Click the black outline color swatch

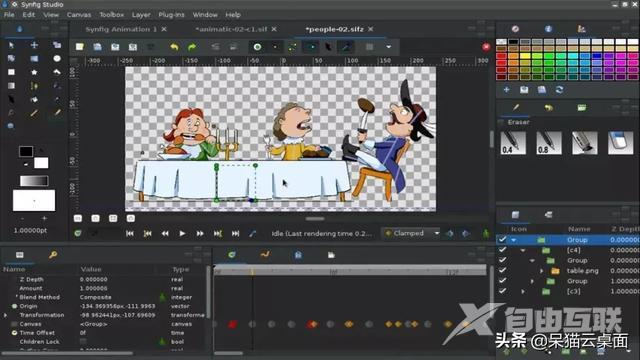point(26,151)
